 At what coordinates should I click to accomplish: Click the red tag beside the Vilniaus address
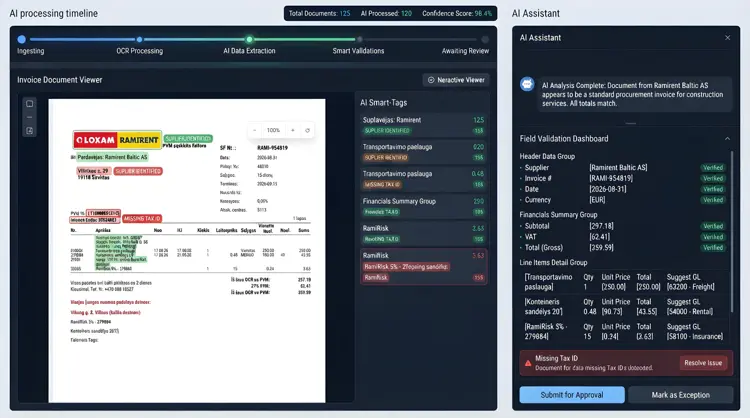(138, 171)
